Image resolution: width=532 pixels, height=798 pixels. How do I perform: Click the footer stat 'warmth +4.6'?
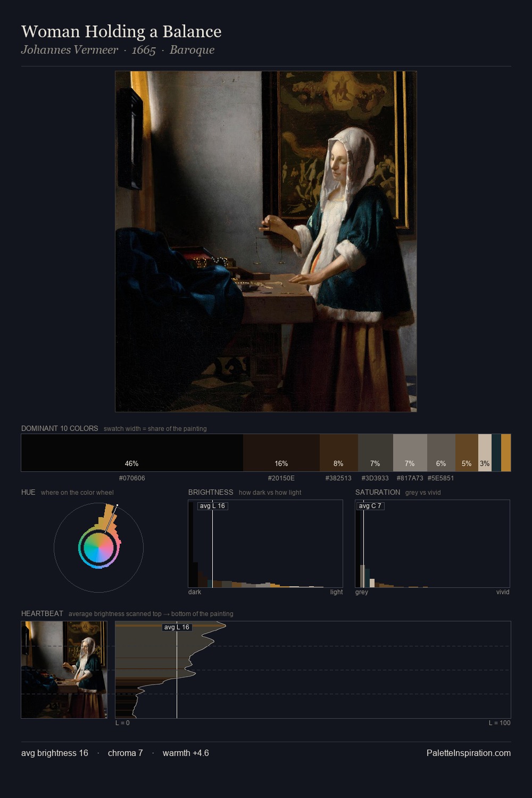(186, 753)
